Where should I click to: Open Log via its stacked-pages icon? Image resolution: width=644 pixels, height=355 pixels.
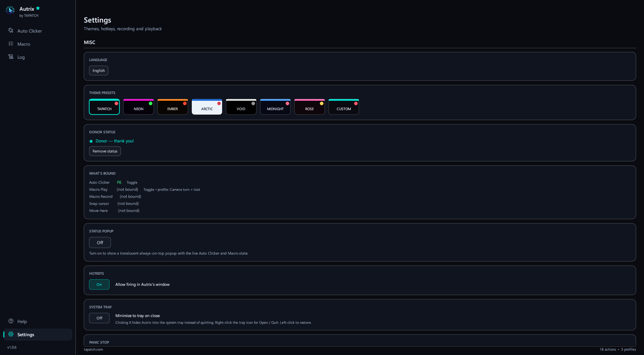(11, 57)
